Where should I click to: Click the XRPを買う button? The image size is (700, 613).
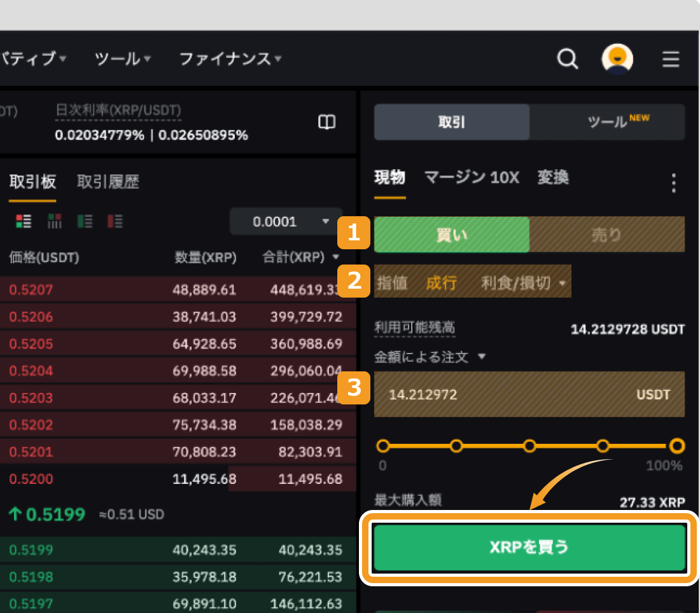(529, 548)
